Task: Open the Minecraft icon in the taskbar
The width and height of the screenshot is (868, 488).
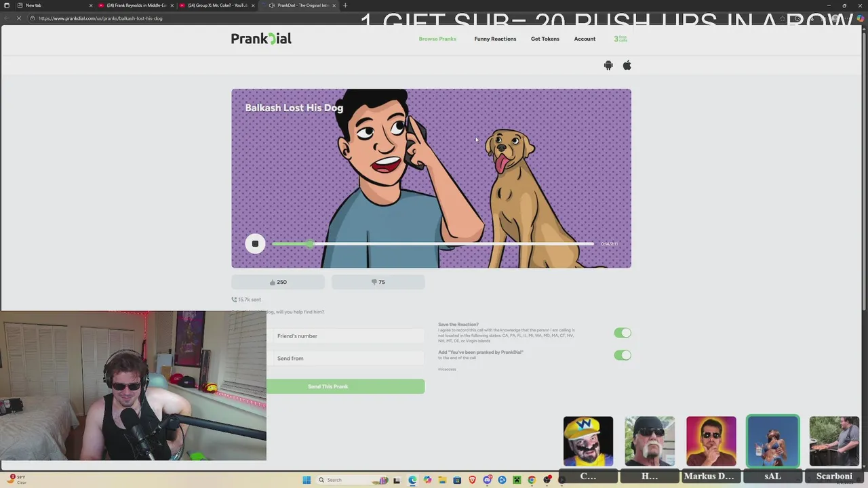Action: click(517, 480)
